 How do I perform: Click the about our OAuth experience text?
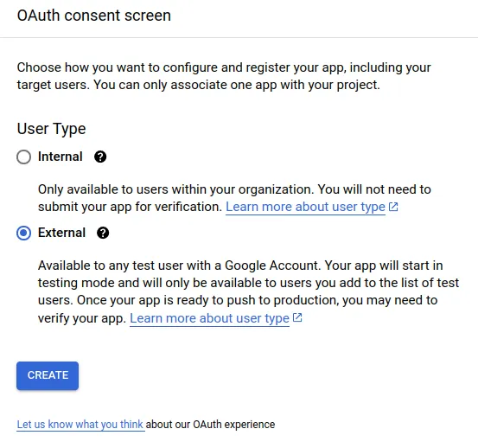[x=210, y=424]
